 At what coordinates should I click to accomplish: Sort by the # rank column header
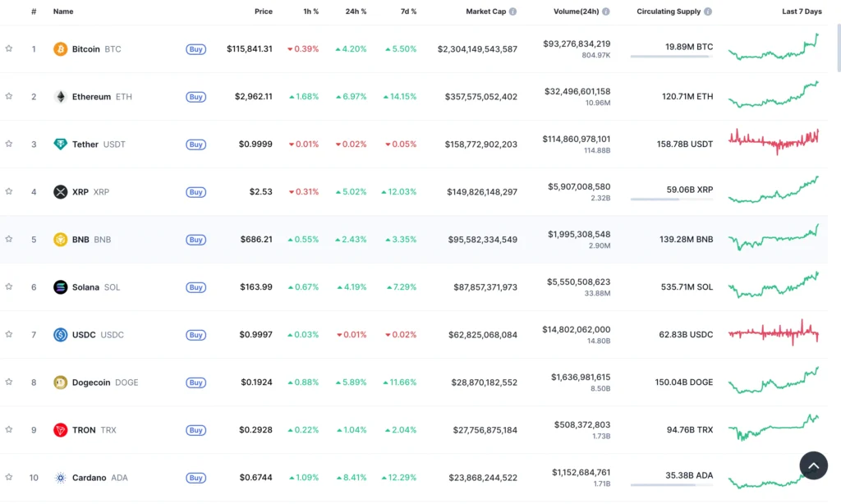(x=34, y=11)
